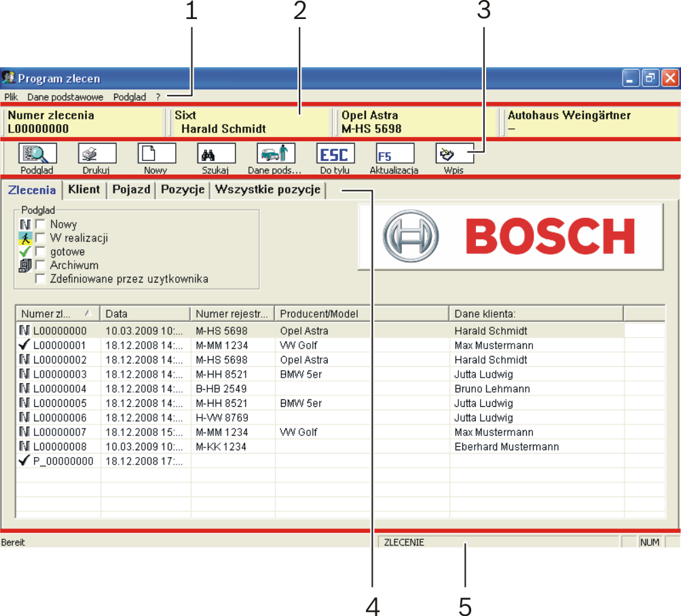The image size is (681, 616).
Task: Go back using the ESC Do tylu icon
Action: pos(335,153)
